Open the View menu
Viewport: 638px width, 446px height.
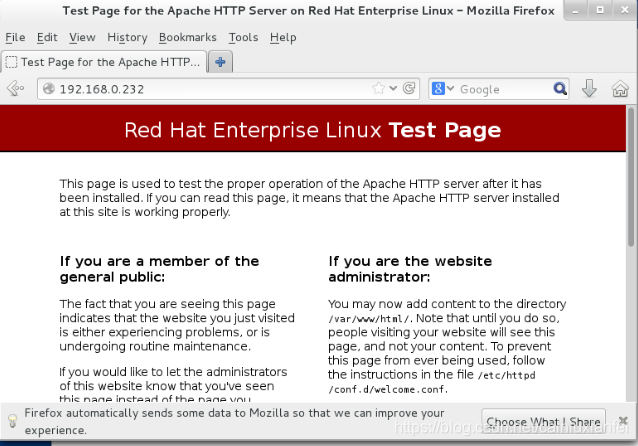pyautogui.click(x=82, y=37)
